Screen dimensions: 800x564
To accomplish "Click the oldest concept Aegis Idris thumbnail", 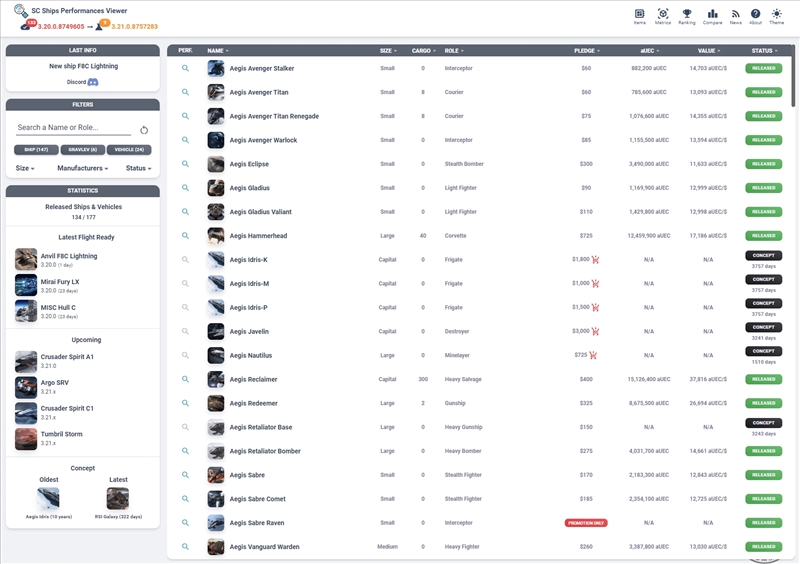I will click(x=48, y=498).
